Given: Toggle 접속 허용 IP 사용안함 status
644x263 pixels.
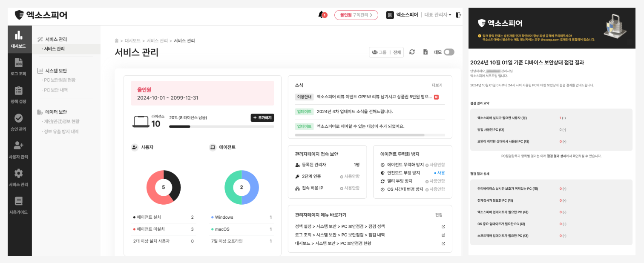Looking at the screenshot, I should [350, 188].
